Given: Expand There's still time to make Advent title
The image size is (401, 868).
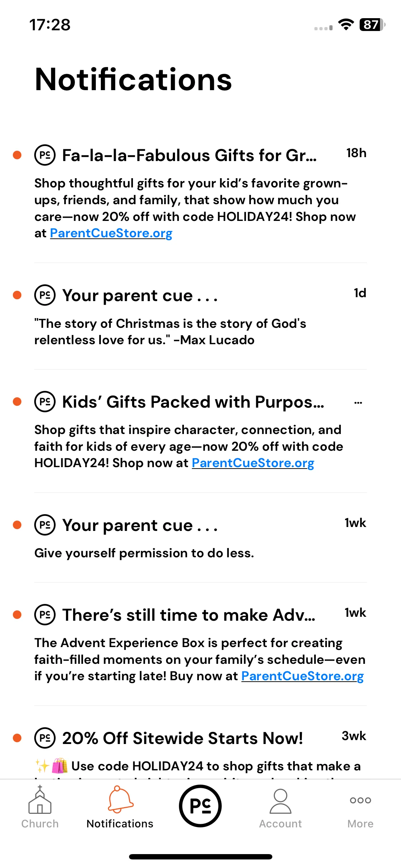Looking at the screenshot, I should [189, 615].
